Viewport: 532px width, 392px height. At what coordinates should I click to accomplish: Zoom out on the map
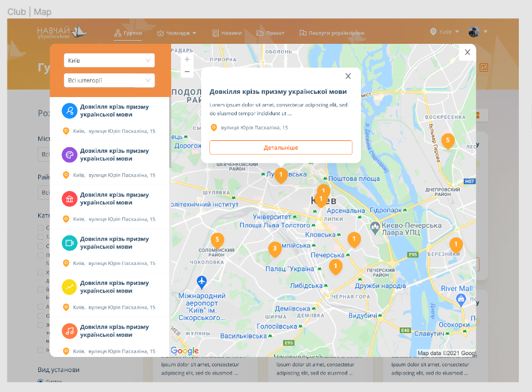pyautogui.click(x=187, y=71)
